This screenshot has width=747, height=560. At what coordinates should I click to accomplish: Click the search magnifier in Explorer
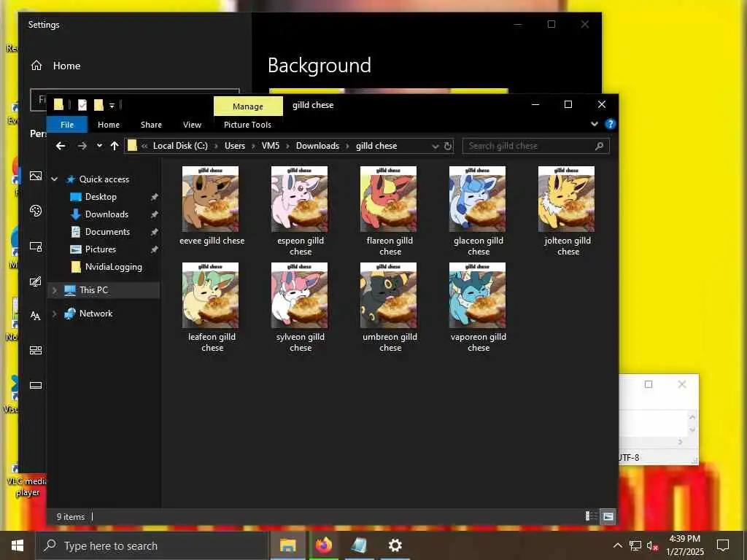pos(600,146)
